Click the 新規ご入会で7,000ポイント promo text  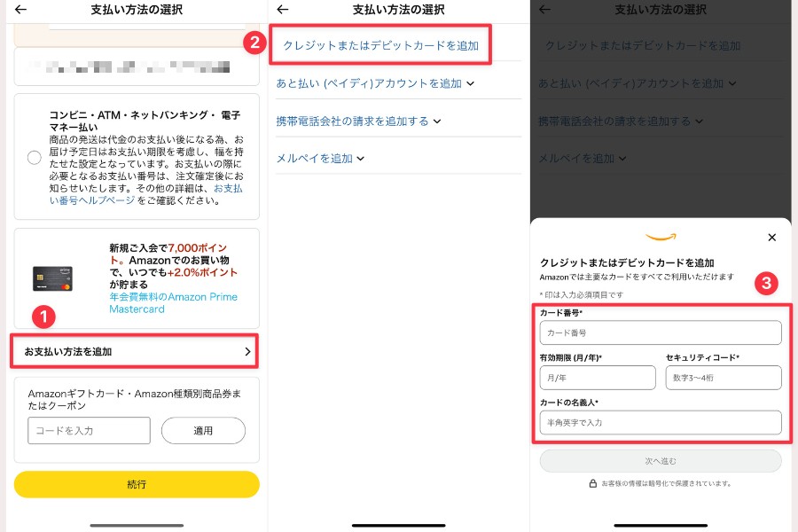click(x=174, y=266)
